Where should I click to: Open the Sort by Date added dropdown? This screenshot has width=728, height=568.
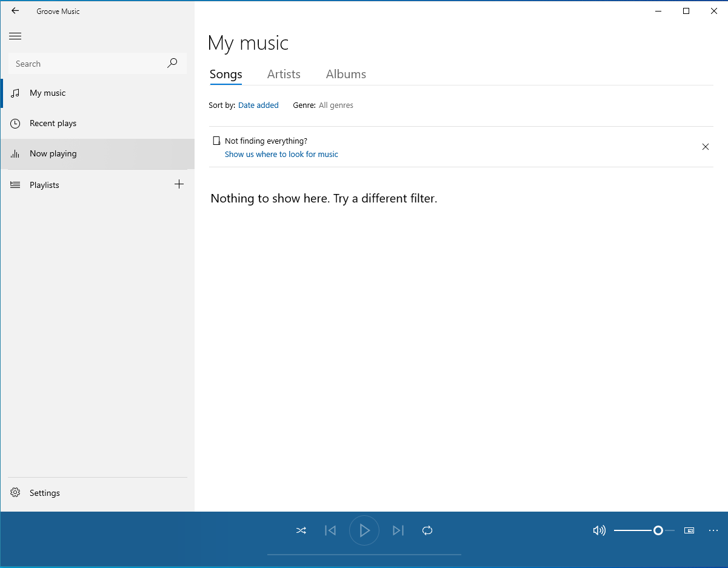[258, 105]
